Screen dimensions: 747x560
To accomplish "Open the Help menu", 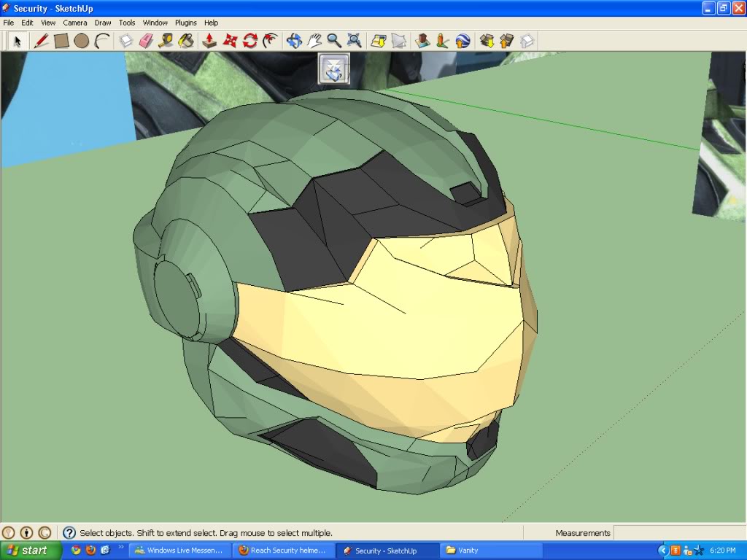I will [x=211, y=23].
